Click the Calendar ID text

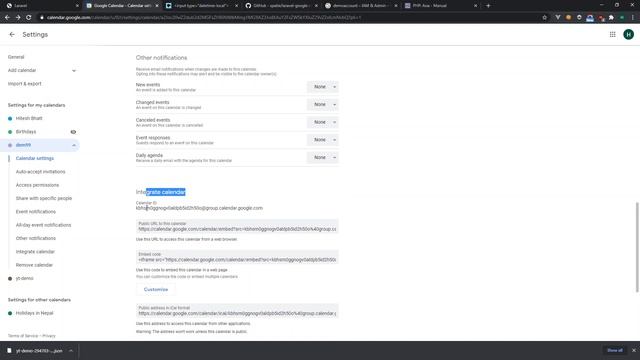point(199,208)
